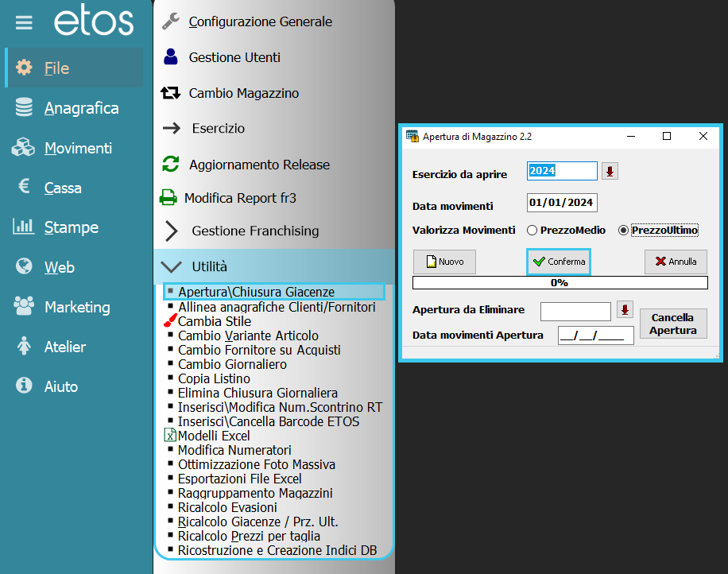Select Inserisci\Modifica Num.Scontrino RT

point(280,407)
